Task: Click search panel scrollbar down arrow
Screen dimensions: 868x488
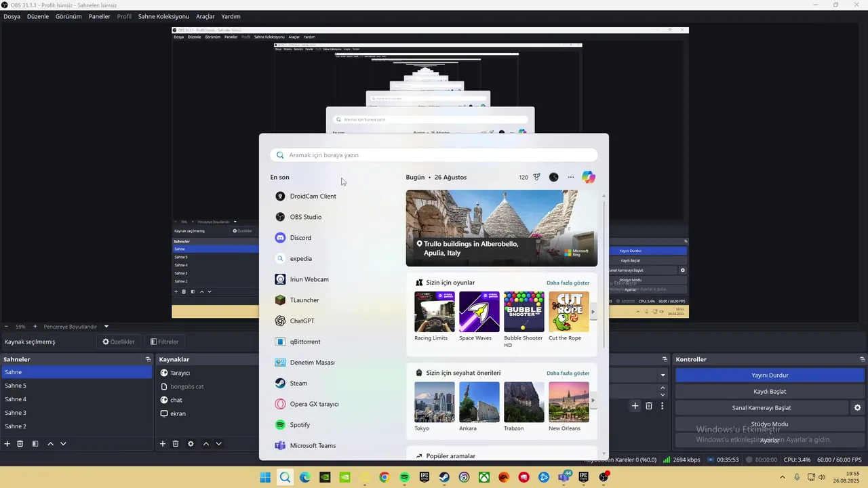Action: click(x=604, y=453)
